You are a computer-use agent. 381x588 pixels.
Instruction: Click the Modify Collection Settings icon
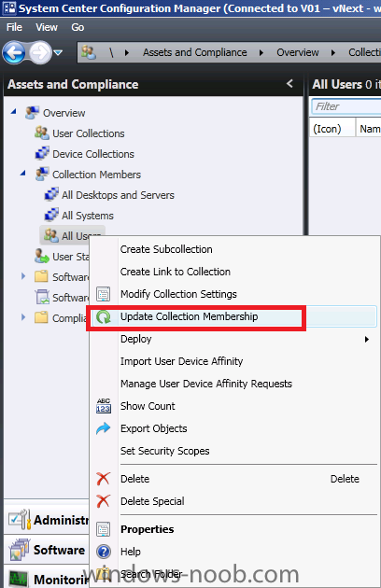(104, 294)
